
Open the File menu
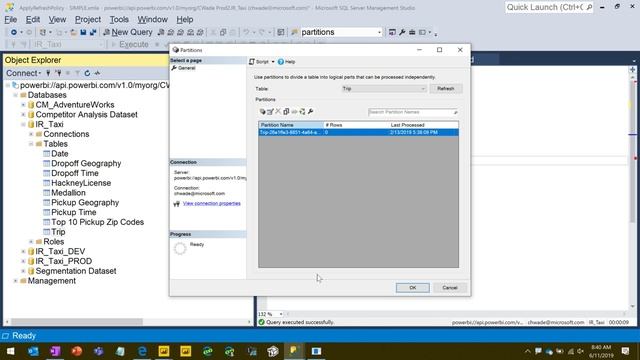tap(11, 20)
